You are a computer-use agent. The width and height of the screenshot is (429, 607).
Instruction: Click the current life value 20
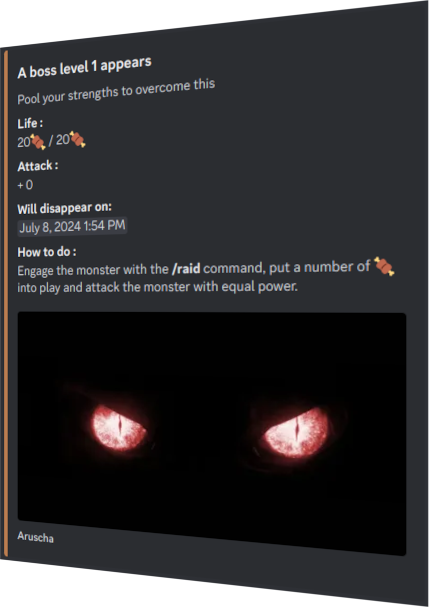(x=24, y=142)
